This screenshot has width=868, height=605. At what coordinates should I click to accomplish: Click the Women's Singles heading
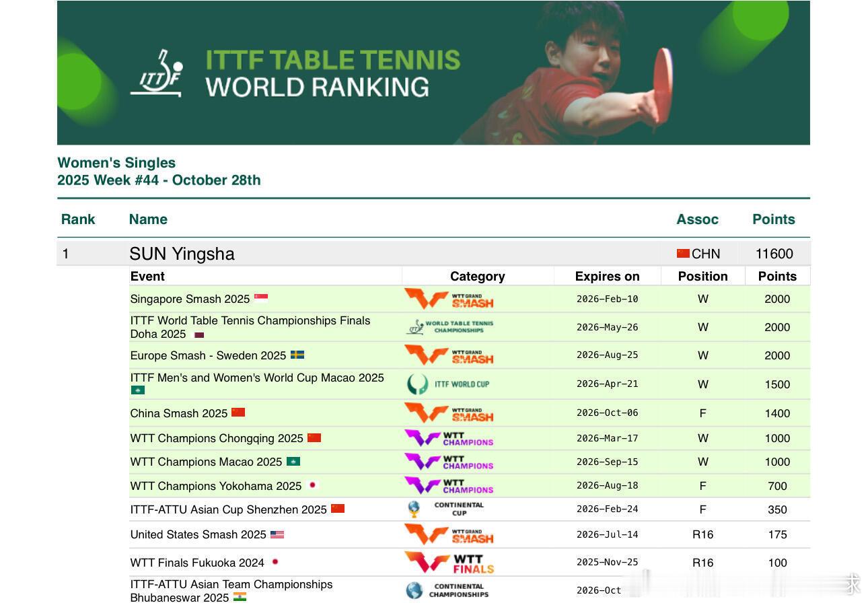[x=116, y=163]
